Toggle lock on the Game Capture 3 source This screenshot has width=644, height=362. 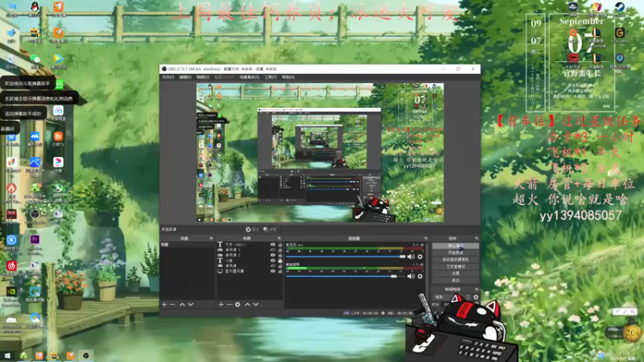[x=280, y=249]
